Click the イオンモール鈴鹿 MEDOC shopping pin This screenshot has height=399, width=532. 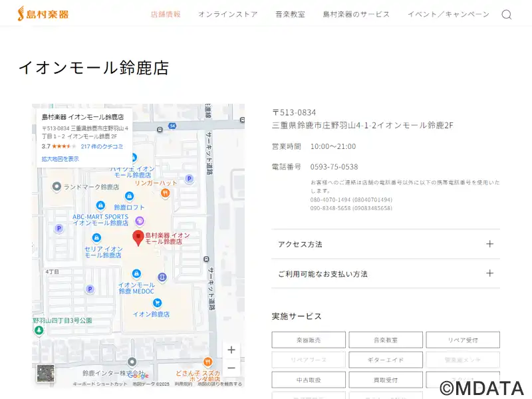click(x=136, y=273)
